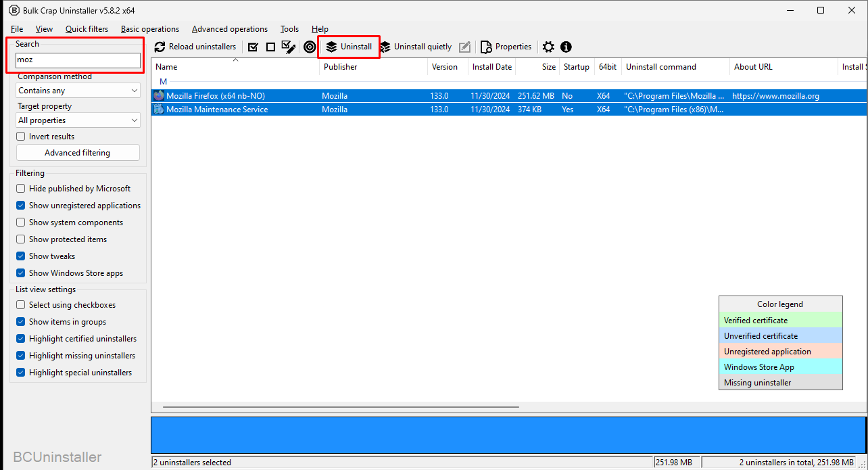Open the Advanced operations menu
This screenshot has height=470, width=868.
(x=230, y=29)
